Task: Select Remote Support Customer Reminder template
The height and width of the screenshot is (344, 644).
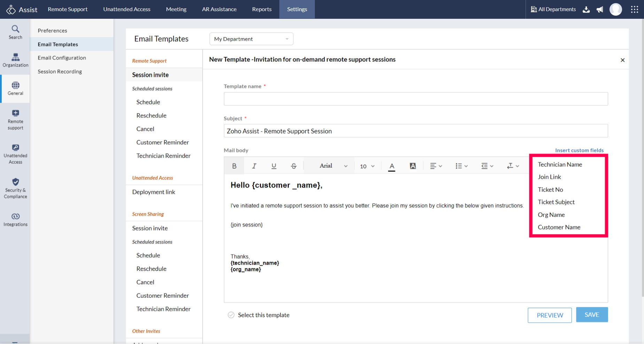Action: point(163,142)
